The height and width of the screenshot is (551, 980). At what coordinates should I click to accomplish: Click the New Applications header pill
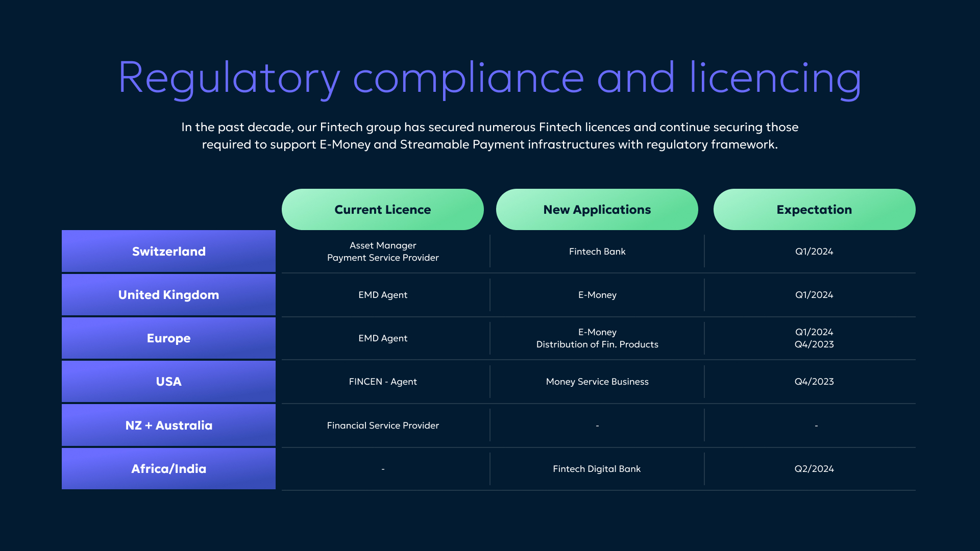597,210
